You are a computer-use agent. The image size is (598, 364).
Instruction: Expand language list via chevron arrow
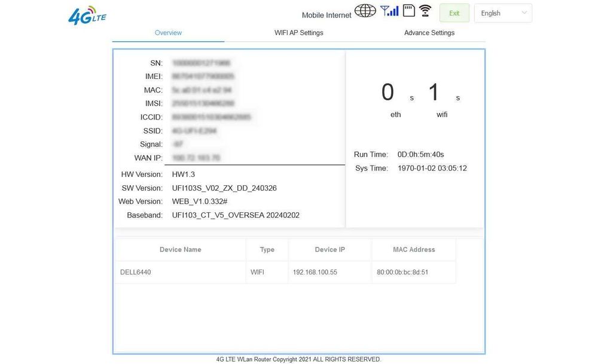click(x=524, y=13)
